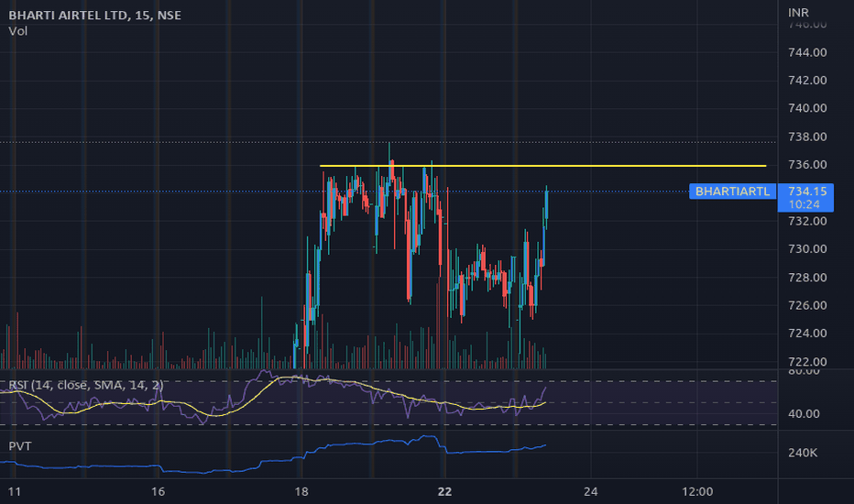
Task: Click the date label 16 on time axis
Action: [158, 491]
